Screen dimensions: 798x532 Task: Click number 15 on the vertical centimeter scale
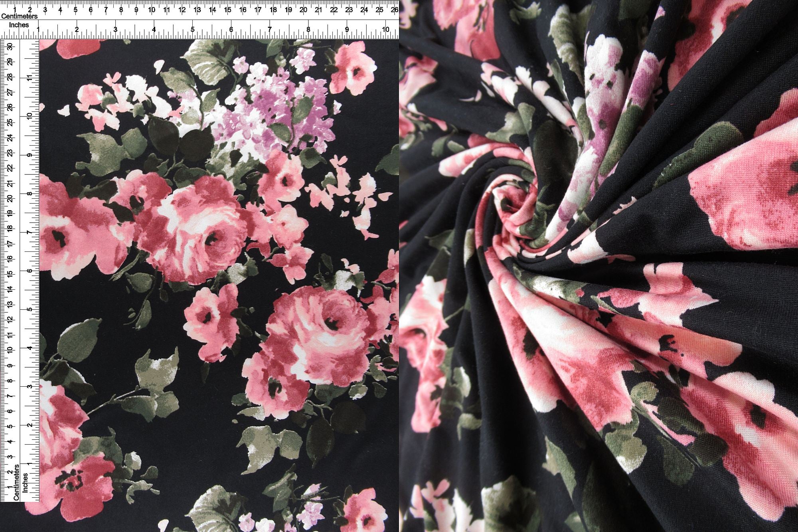(x=10, y=274)
